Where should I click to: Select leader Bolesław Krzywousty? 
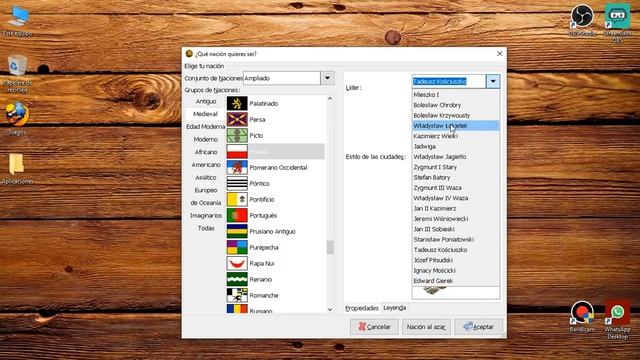[x=456, y=115]
